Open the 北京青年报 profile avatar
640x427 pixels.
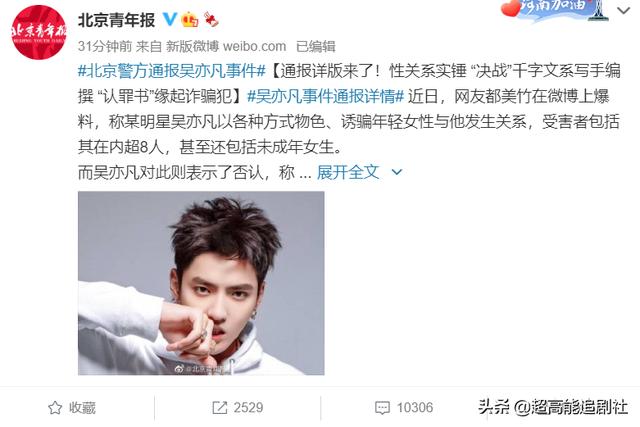coord(39,32)
